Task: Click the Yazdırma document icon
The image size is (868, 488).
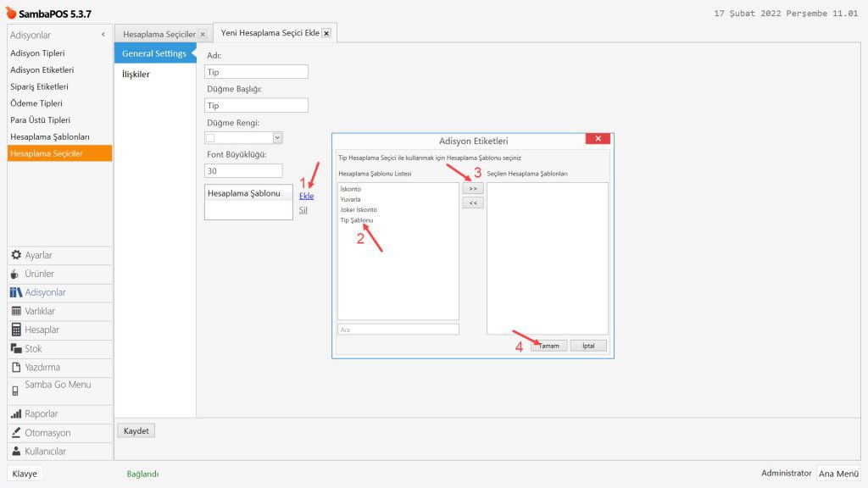Action: [16, 367]
